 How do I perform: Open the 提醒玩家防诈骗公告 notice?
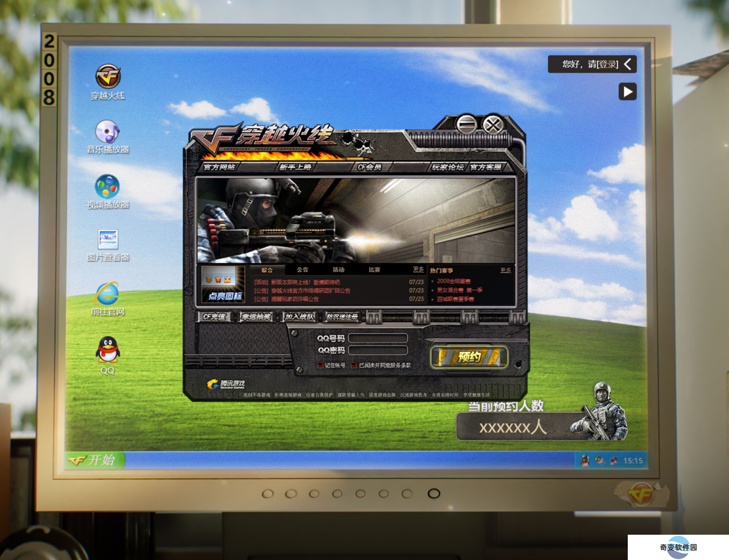(x=287, y=299)
